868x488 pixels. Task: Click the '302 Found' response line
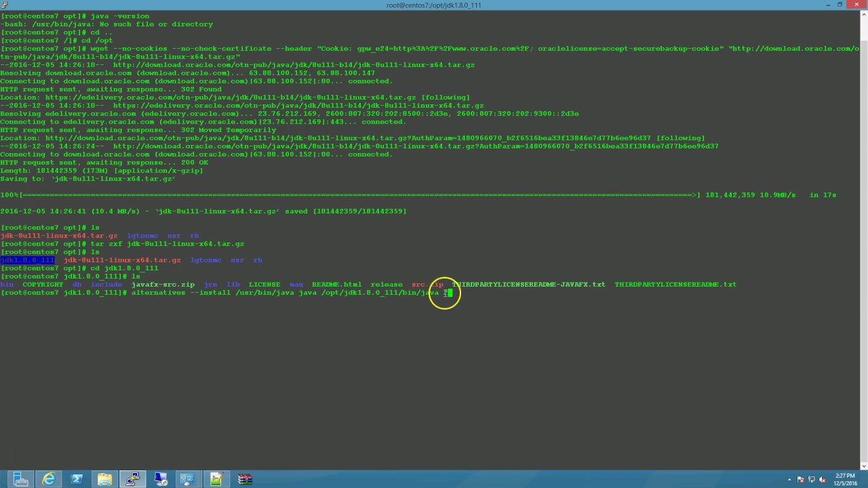(111, 89)
